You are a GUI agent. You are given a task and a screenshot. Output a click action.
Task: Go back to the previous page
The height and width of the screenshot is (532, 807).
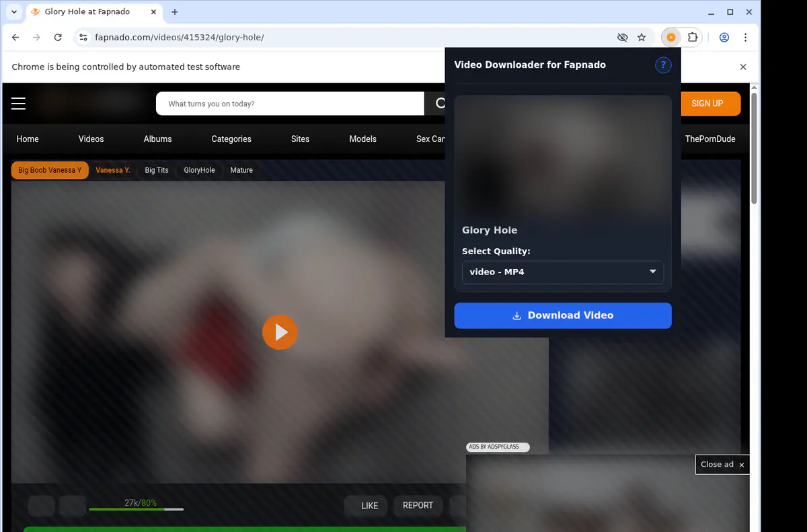pyautogui.click(x=15, y=38)
